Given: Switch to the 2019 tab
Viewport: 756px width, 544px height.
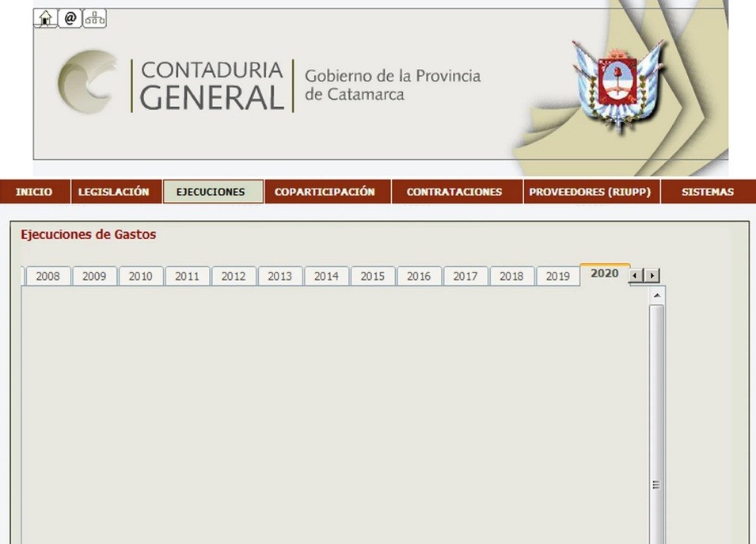Looking at the screenshot, I should click(557, 276).
